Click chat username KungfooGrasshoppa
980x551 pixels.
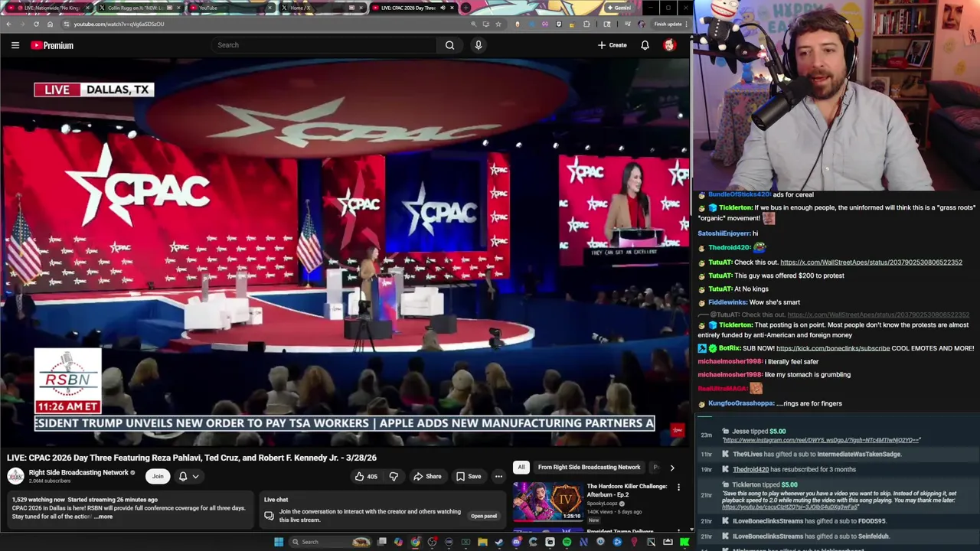click(740, 403)
